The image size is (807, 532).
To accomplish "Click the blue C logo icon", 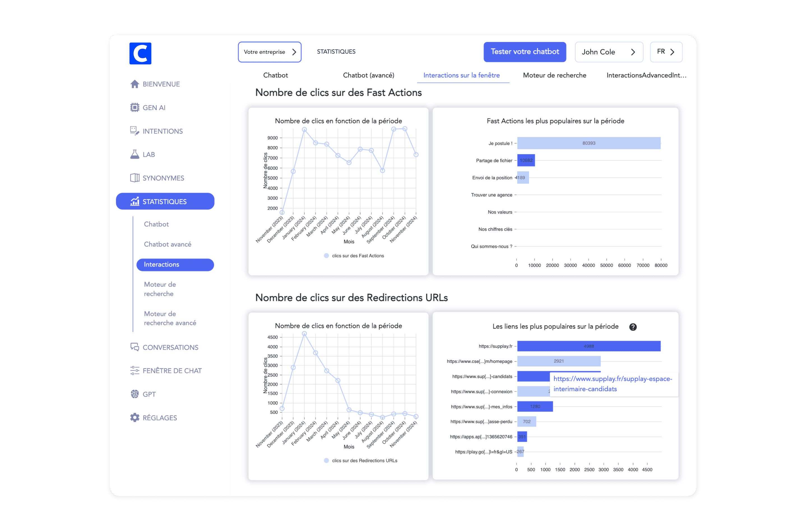I will point(140,53).
